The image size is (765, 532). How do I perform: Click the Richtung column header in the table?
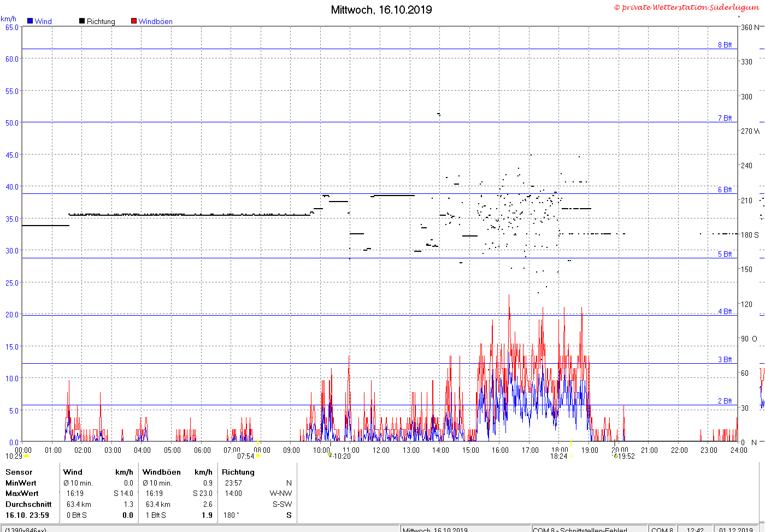tap(238, 472)
